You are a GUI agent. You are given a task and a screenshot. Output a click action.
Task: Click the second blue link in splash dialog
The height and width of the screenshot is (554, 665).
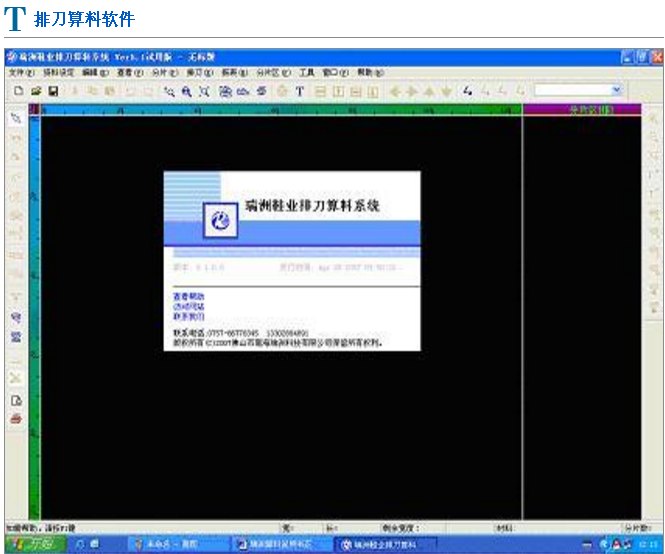coord(189,306)
